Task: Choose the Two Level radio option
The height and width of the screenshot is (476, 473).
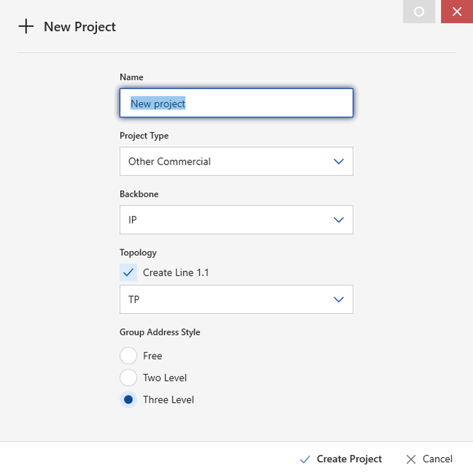Action: pos(128,377)
